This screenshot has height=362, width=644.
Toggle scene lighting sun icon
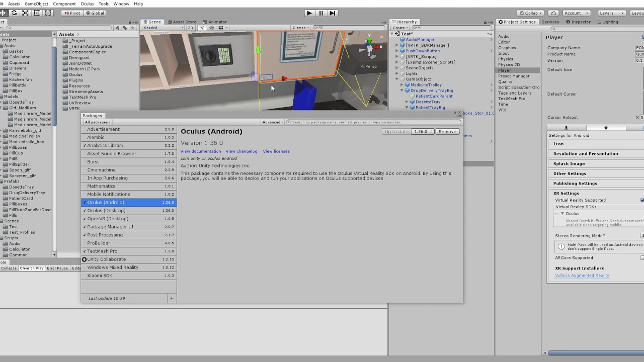202,28
